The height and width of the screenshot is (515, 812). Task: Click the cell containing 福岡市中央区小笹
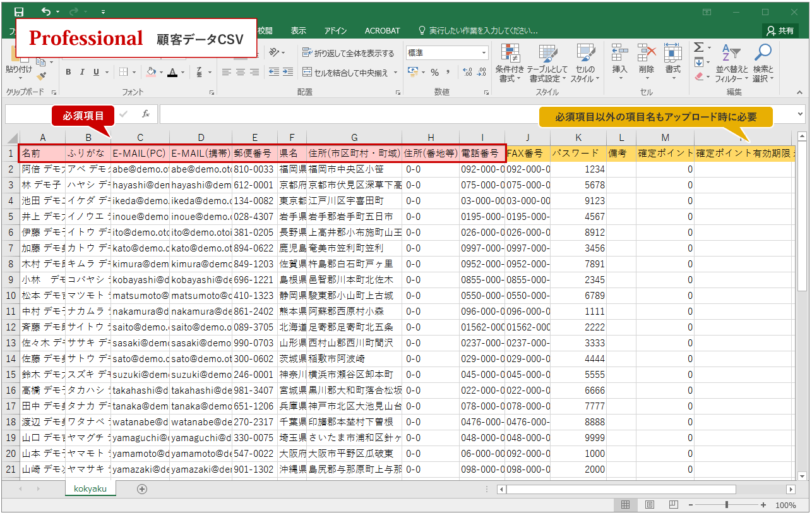(x=354, y=169)
